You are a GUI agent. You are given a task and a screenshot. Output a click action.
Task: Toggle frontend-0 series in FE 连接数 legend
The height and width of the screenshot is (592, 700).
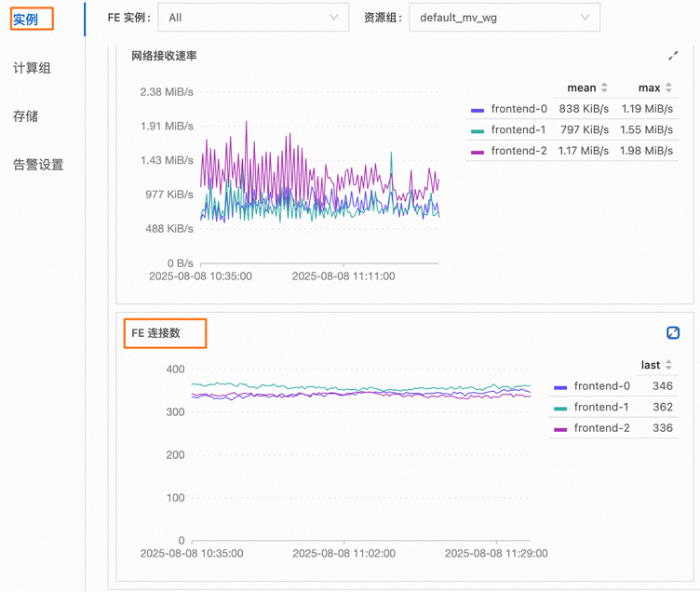tap(601, 385)
